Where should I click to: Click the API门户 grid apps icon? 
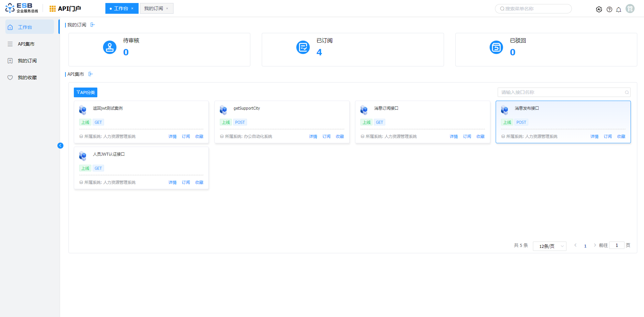pyautogui.click(x=53, y=9)
